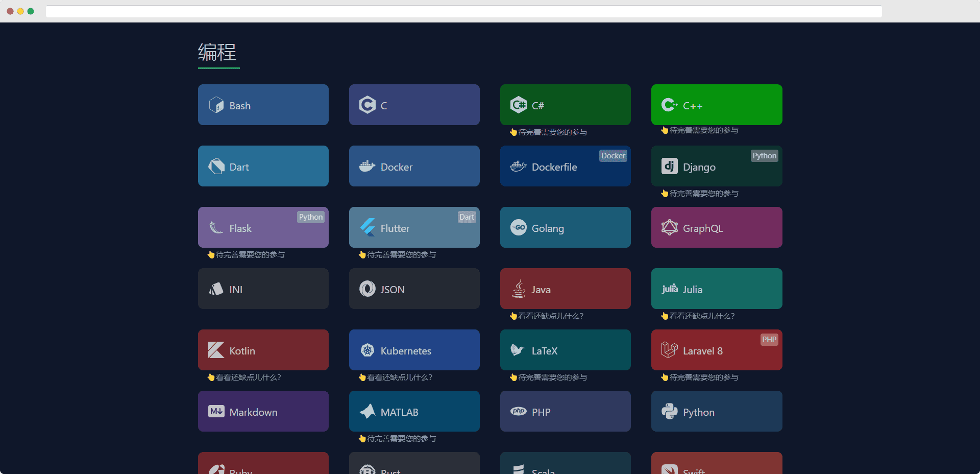Click the Markdown logo icon
Screen dimensions: 980x474
click(216, 412)
